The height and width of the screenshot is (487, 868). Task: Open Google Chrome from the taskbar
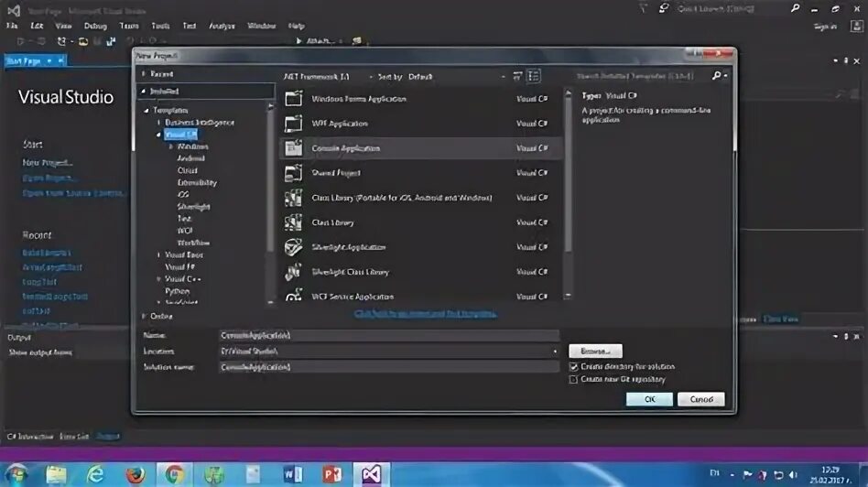(174, 474)
